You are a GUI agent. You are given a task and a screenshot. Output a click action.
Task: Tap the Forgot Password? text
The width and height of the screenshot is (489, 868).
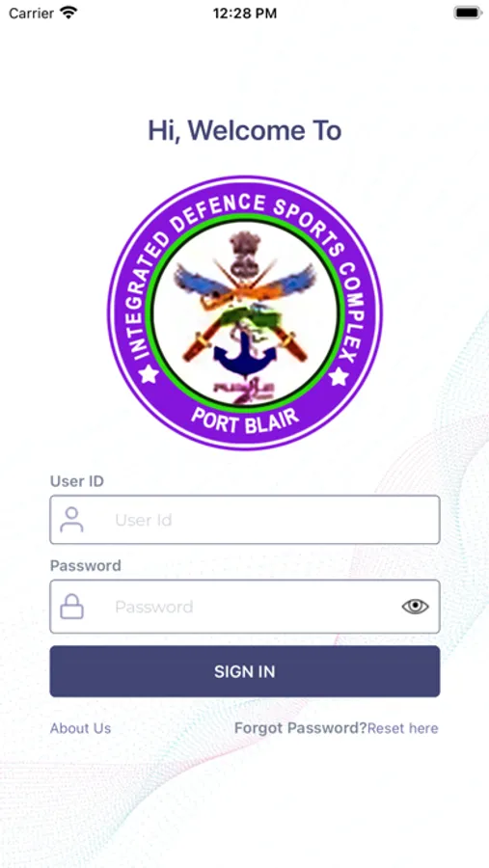click(x=301, y=728)
